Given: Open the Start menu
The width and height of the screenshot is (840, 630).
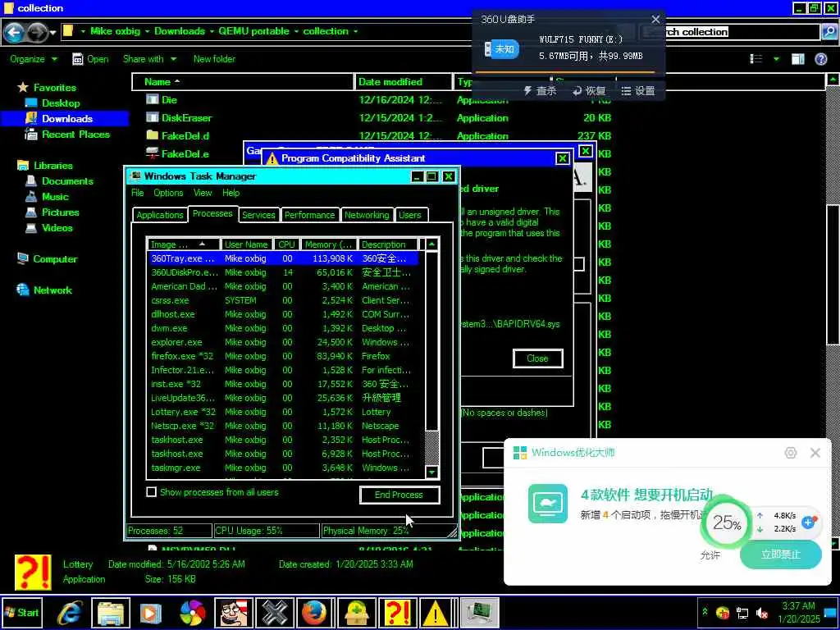Looking at the screenshot, I should tap(21, 612).
